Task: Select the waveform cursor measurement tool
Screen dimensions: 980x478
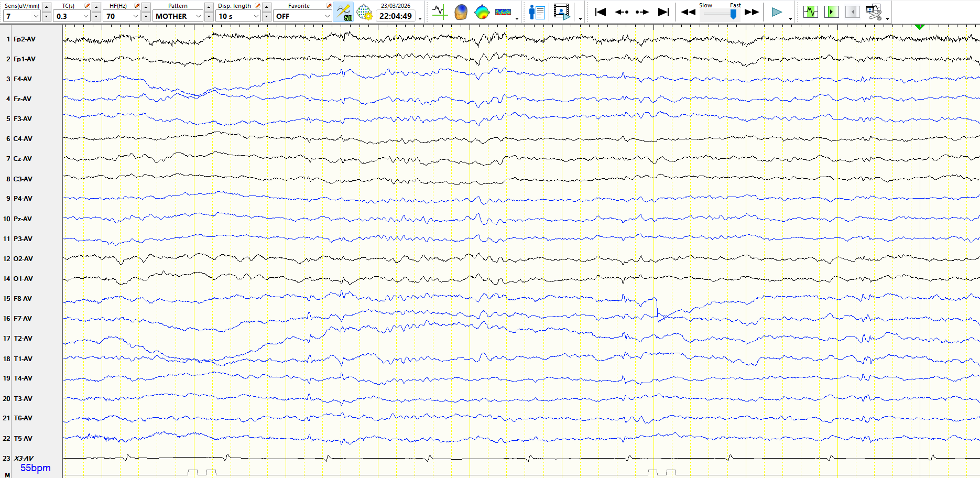Action: (440, 12)
